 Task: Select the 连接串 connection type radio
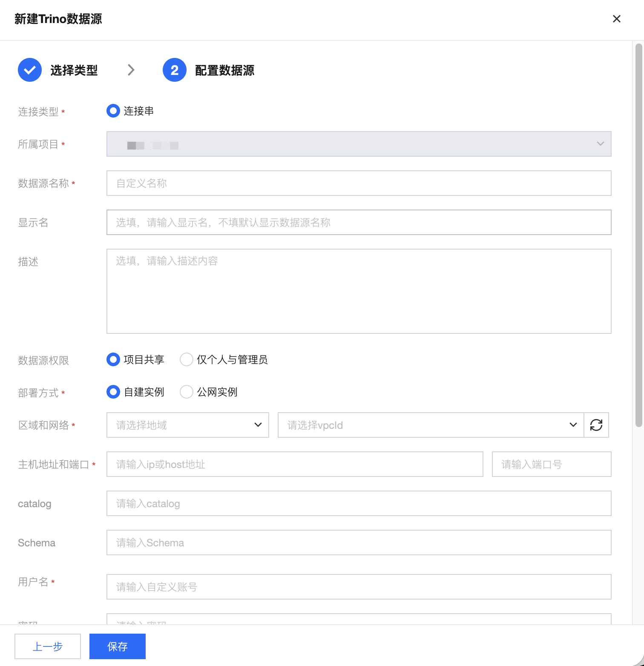tap(113, 111)
